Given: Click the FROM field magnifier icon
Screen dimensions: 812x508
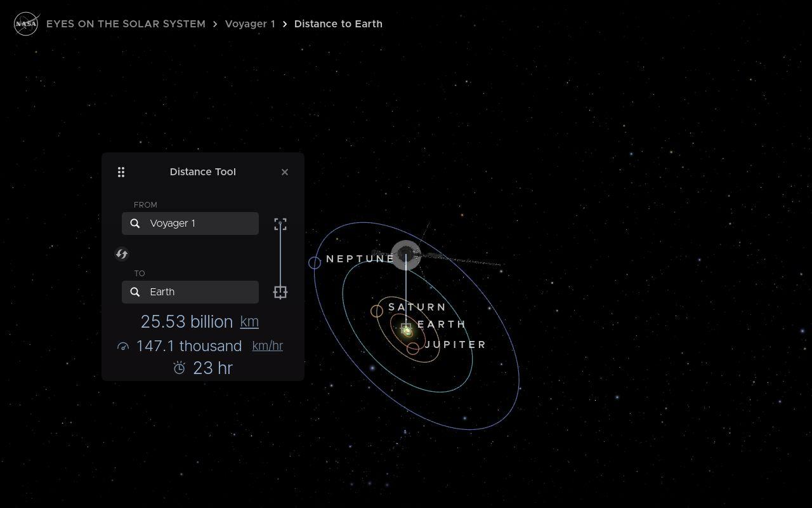Looking at the screenshot, I should click(135, 224).
